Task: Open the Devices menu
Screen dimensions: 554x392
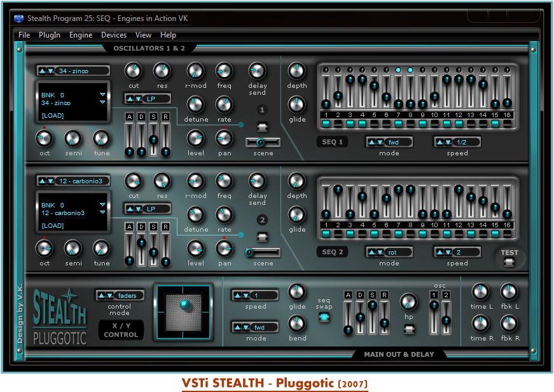Action: (x=114, y=35)
